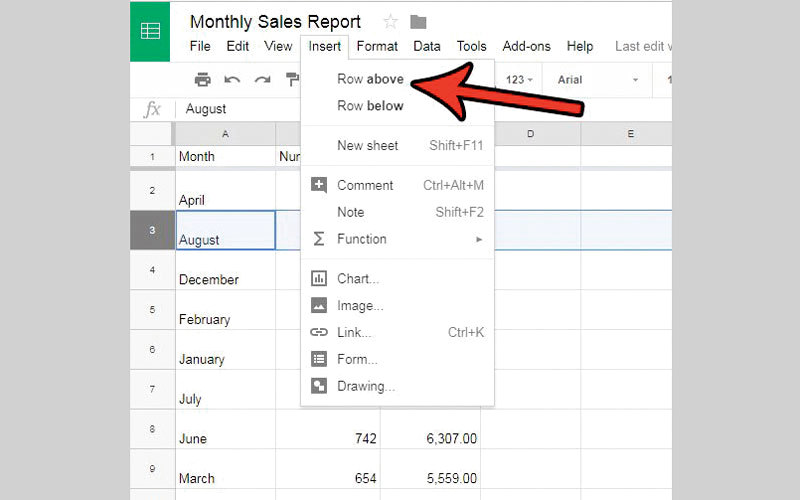This screenshot has width=800, height=500.
Task: Open the Format menu
Action: [377, 46]
